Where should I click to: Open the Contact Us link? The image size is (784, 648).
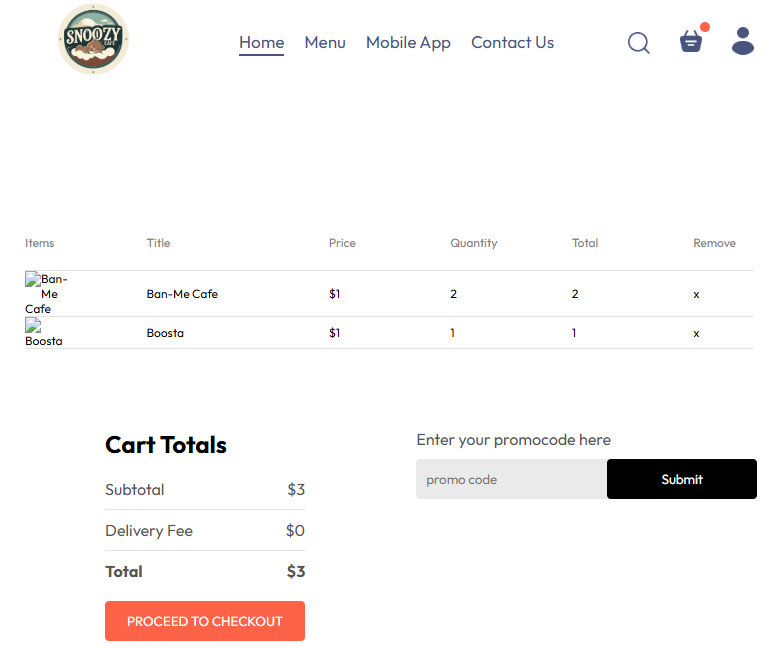click(512, 42)
